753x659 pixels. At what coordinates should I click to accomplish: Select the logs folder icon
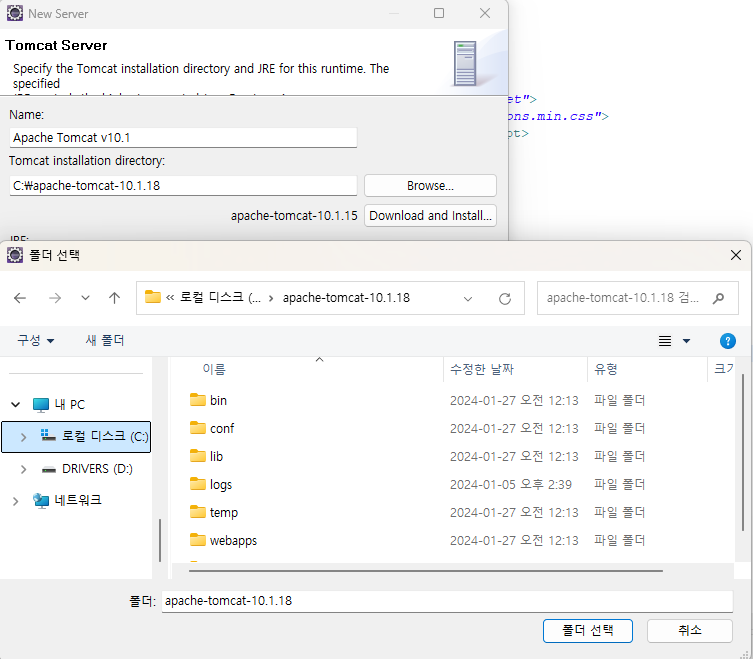point(197,484)
